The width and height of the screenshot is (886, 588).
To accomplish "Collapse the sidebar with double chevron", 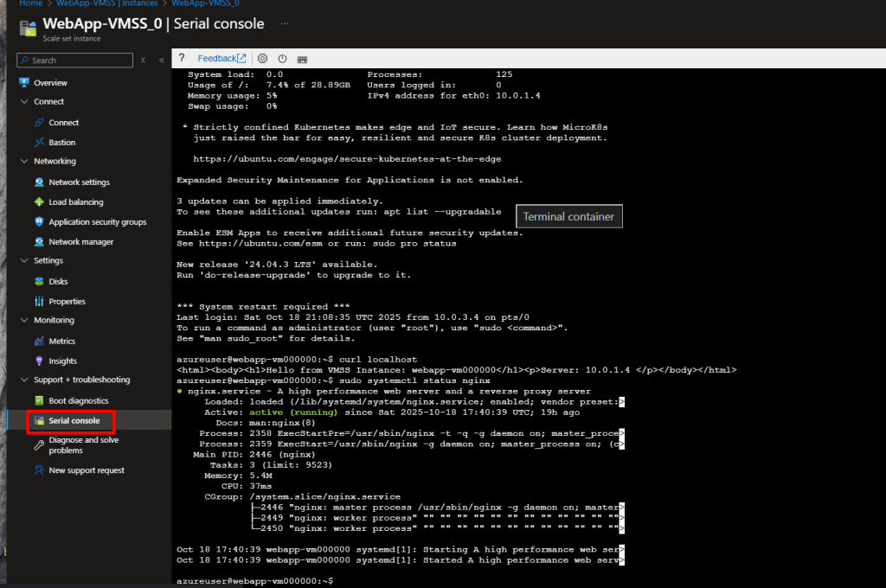I will [x=162, y=61].
